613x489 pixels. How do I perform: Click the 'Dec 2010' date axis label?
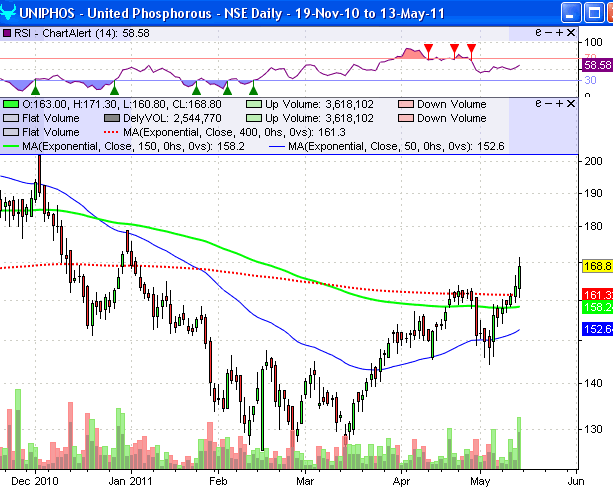pos(35,481)
